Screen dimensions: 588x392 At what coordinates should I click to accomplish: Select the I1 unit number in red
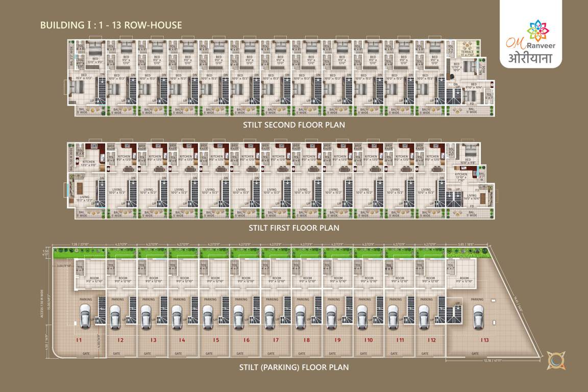(79, 339)
